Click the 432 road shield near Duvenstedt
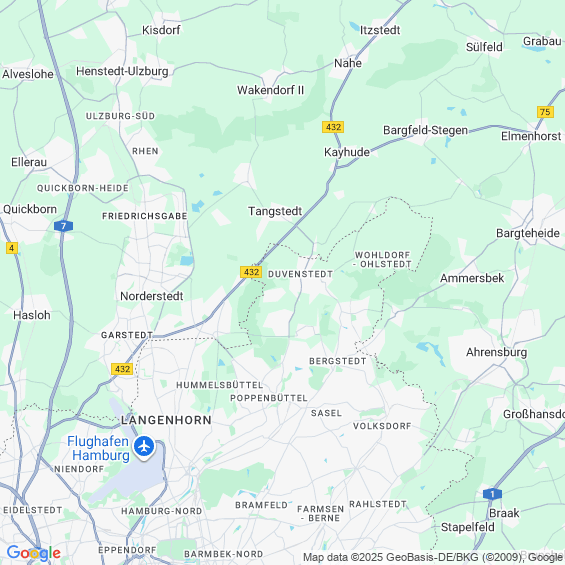The image size is (565, 565). 251,272
